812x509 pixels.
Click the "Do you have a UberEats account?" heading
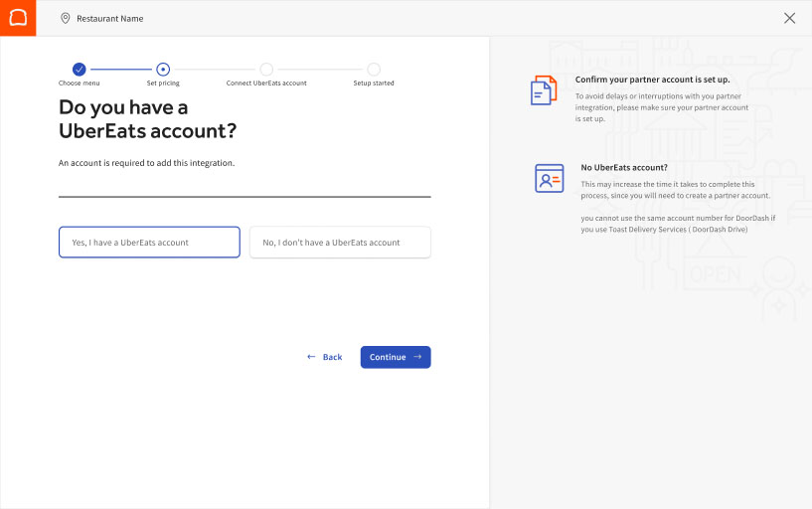(x=148, y=119)
